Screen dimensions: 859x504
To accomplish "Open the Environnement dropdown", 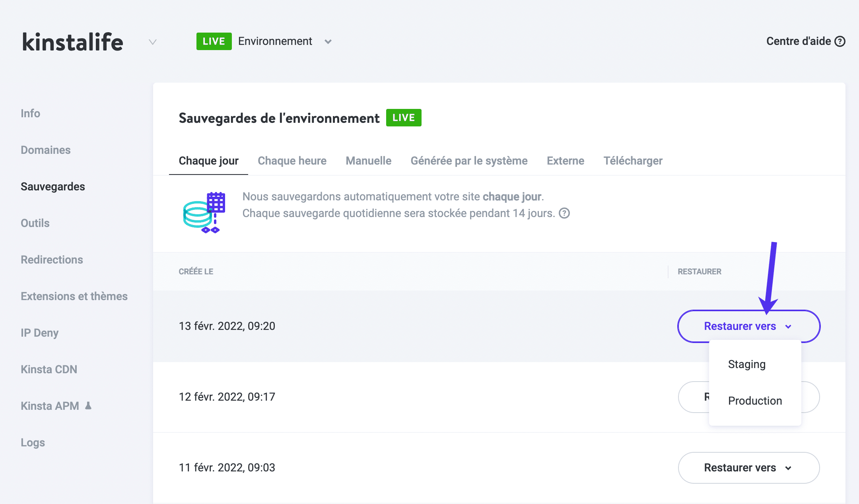I will (328, 41).
